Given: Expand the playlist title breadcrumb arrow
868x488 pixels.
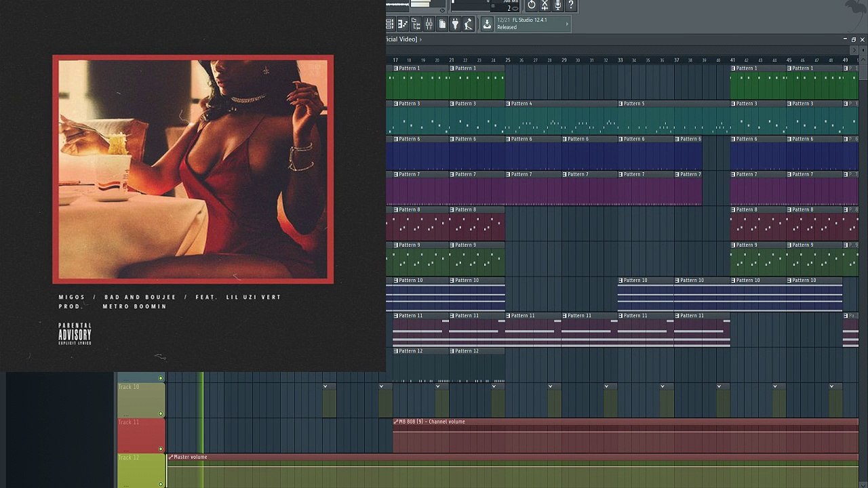Looking at the screenshot, I should pos(420,39).
